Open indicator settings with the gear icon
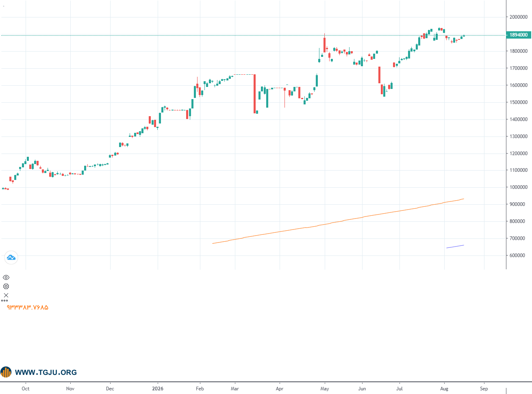This screenshot has height=394, width=532. (6, 286)
